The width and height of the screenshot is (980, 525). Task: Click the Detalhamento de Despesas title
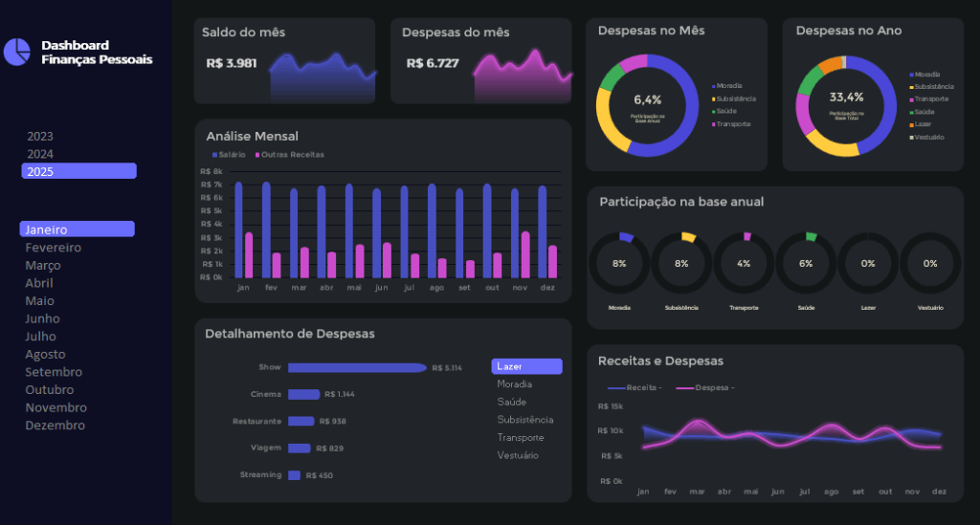[290, 334]
